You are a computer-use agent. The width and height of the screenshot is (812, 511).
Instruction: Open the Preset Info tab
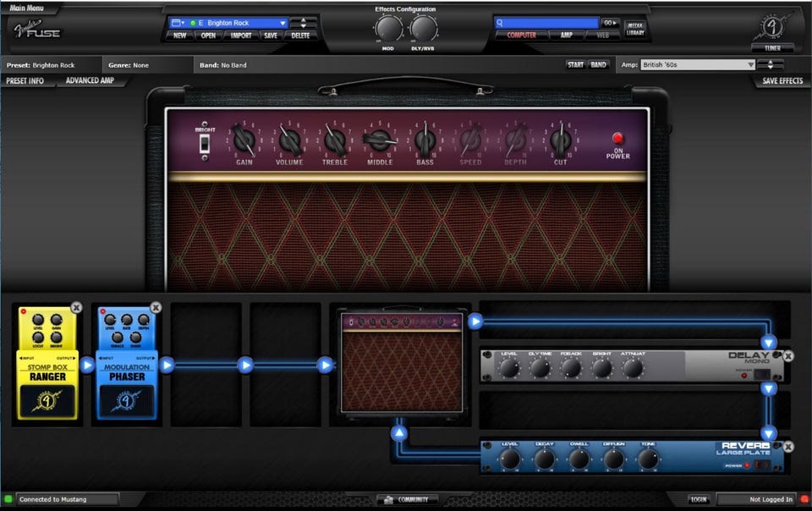pos(25,80)
